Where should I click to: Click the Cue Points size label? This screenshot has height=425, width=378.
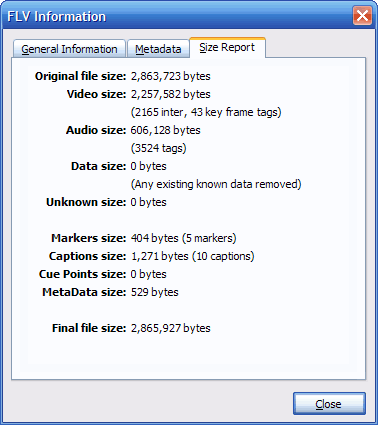click(x=83, y=274)
